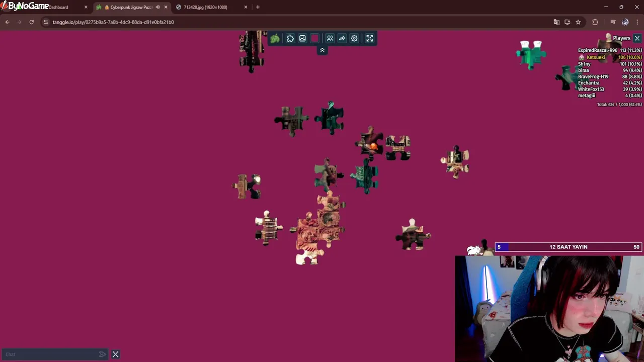Reload the current page
The height and width of the screenshot is (362, 644).
point(31,22)
